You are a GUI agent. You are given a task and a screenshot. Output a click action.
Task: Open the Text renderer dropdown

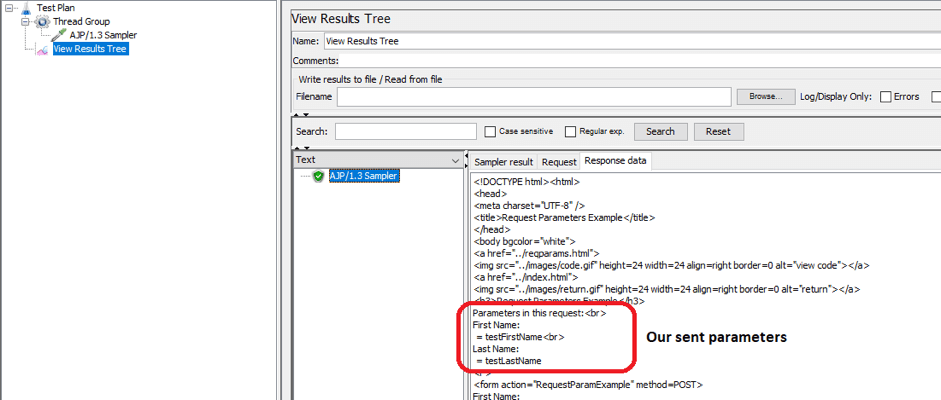pyautogui.click(x=456, y=160)
